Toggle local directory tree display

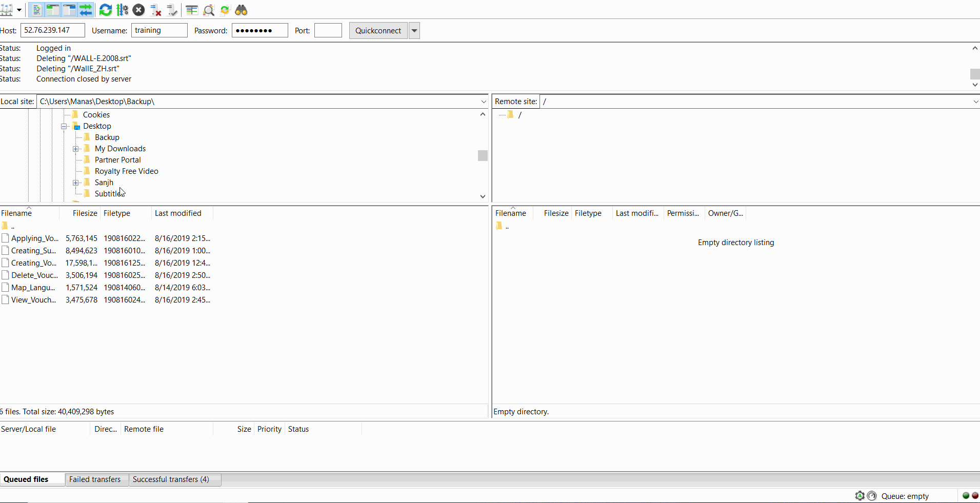click(x=53, y=10)
